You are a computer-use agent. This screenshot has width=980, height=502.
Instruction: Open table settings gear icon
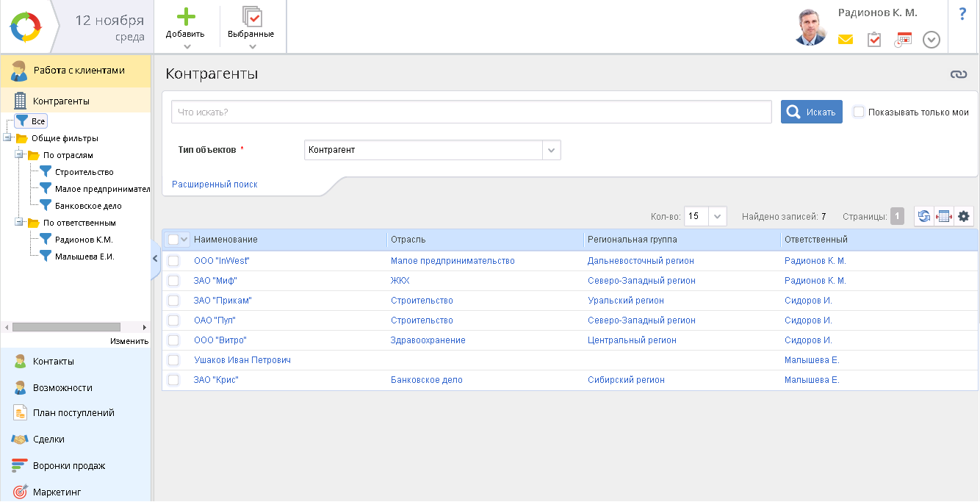964,216
